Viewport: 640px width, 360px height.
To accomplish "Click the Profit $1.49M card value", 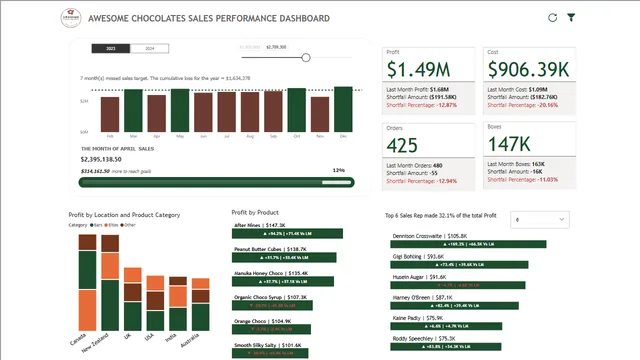I will [418, 69].
